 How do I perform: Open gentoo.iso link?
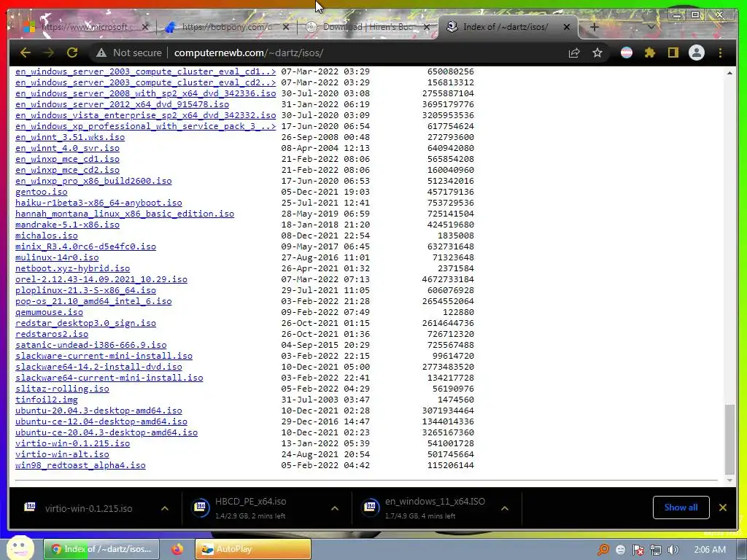click(42, 192)
